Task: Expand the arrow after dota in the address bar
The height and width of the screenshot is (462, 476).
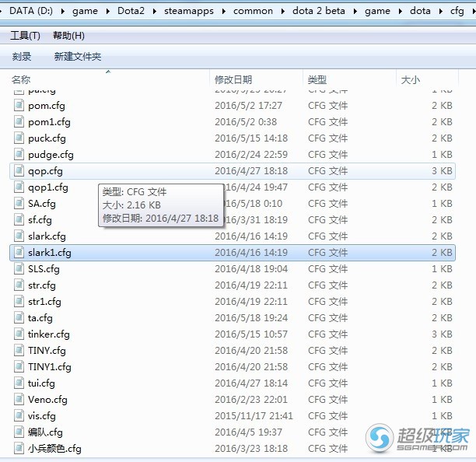Action: coord(441,12)
